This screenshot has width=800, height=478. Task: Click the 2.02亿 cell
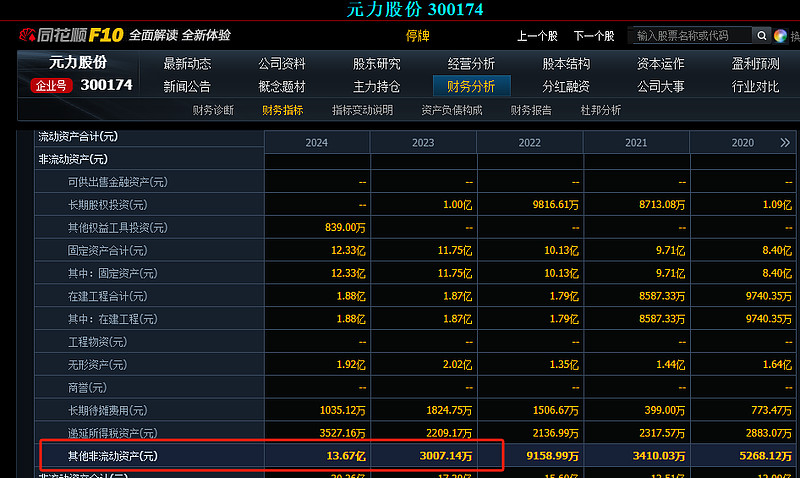[458, 365]
